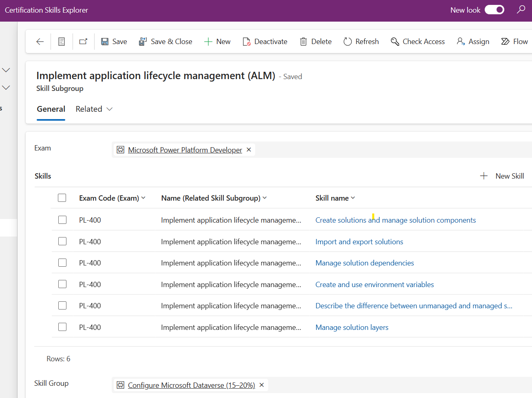This screenshot has height=398, width=532.
Task: Open Manage solution layers skill
Action: 352,327
